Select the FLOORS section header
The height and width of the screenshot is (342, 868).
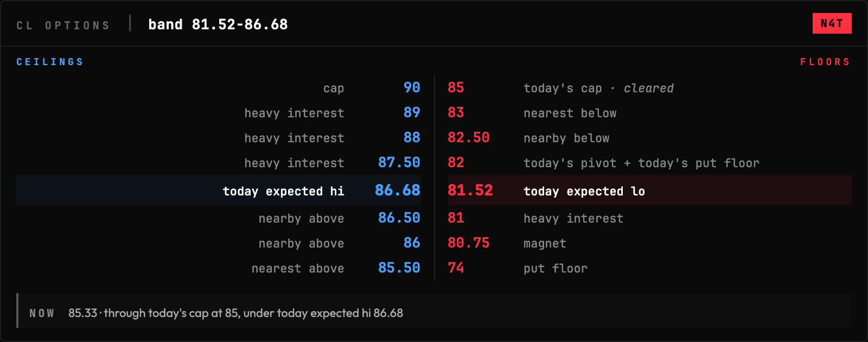(x=825, y=62)
